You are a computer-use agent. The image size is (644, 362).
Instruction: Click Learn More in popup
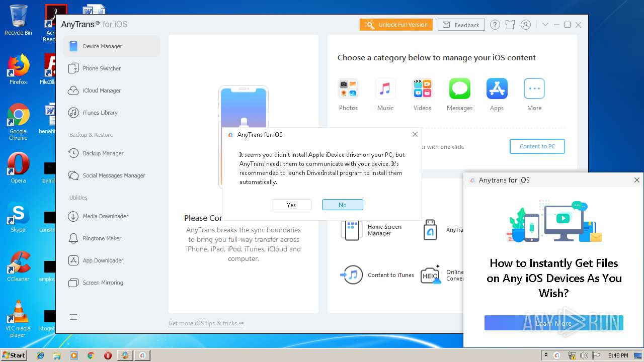point(554,323)
